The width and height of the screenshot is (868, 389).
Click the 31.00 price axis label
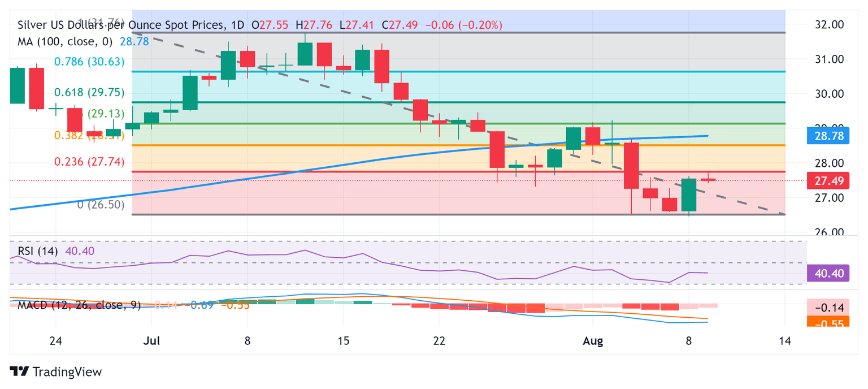(x=828, y=59)
